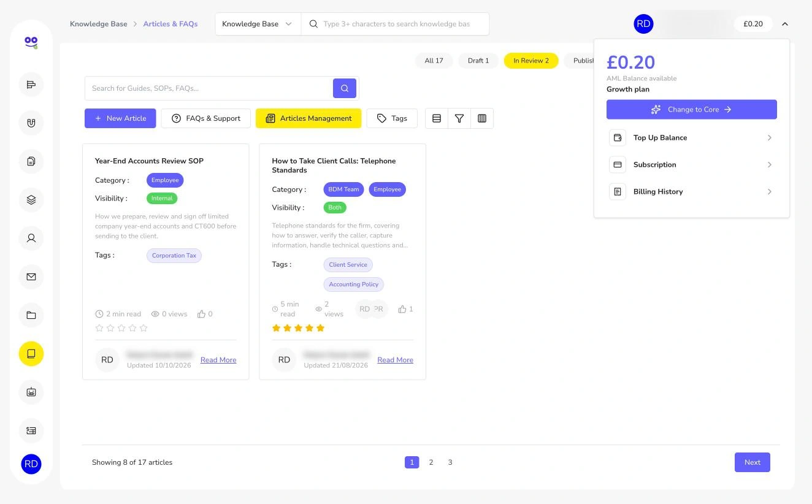The height and width of the screenshot is (504, 812).
Task: Collapse the balance panel chevron
Action: point(785,24)
